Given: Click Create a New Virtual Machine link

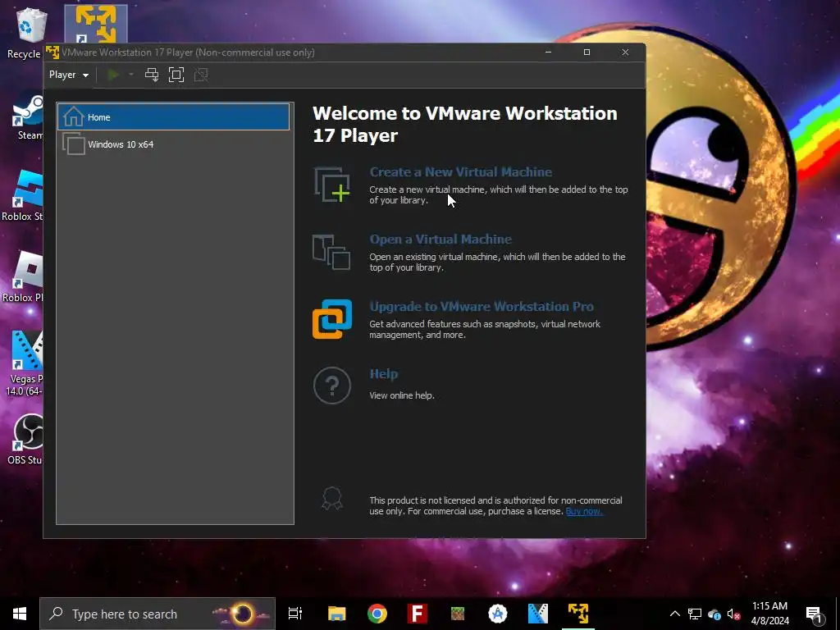Looking at the screenshot, I should coord(461,172).
